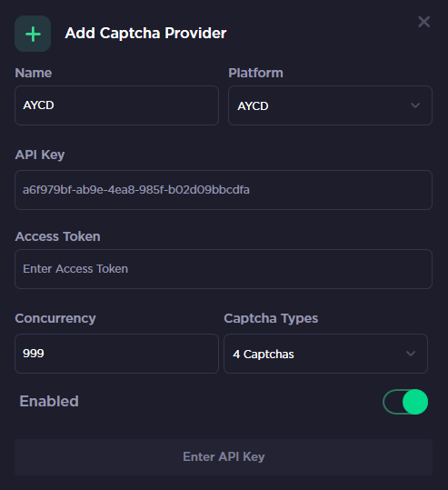Click the Enter API Key button

pyautogui.click(x=224, y=457)
